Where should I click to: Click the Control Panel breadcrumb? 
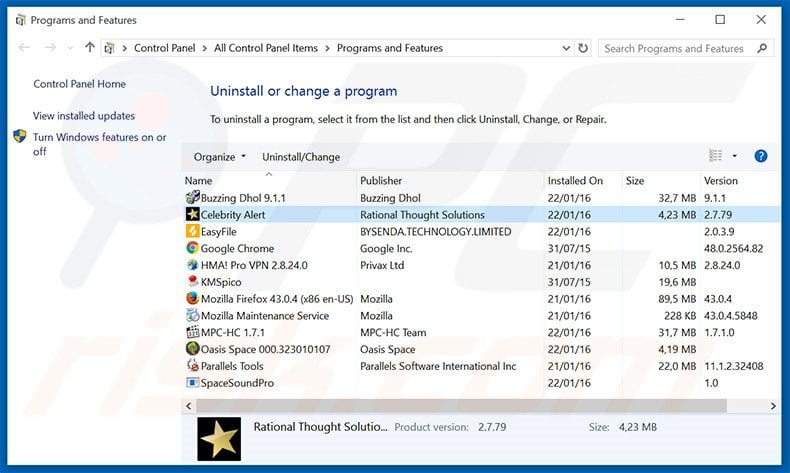pos(164,48)
